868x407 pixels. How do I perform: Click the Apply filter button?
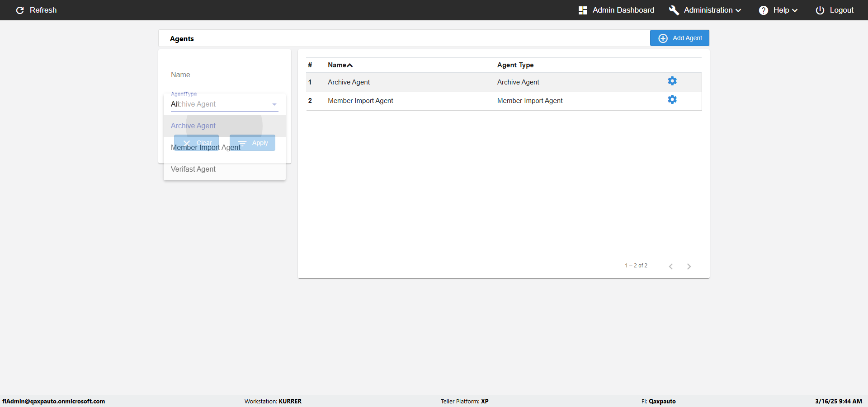pyautogui.click(x=252, y=143)
